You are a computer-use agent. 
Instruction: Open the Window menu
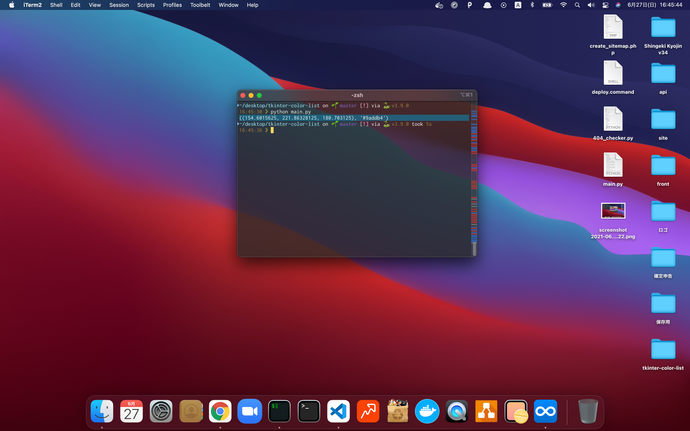pos(228,5)
